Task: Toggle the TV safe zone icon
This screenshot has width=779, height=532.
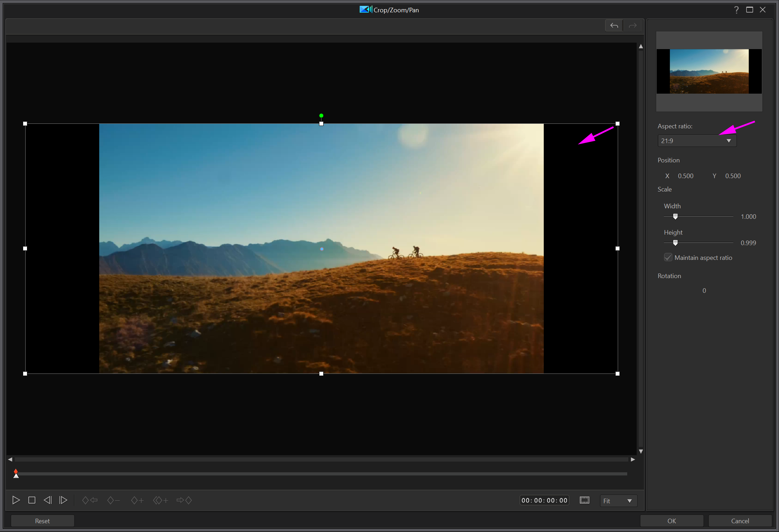Action: pyautogui.click(x=584, y=500)
